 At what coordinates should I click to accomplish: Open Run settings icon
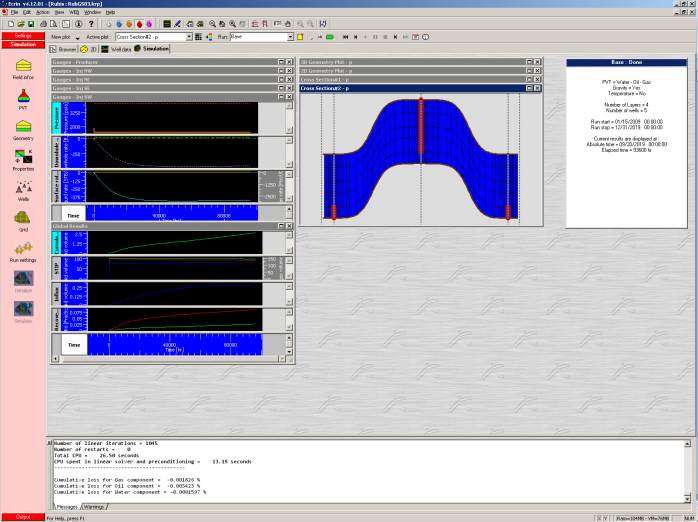pyautogui.click(x=22, y=249)
